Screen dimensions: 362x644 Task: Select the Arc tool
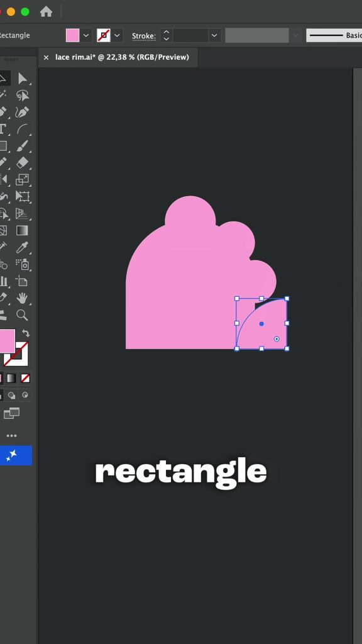23,129
